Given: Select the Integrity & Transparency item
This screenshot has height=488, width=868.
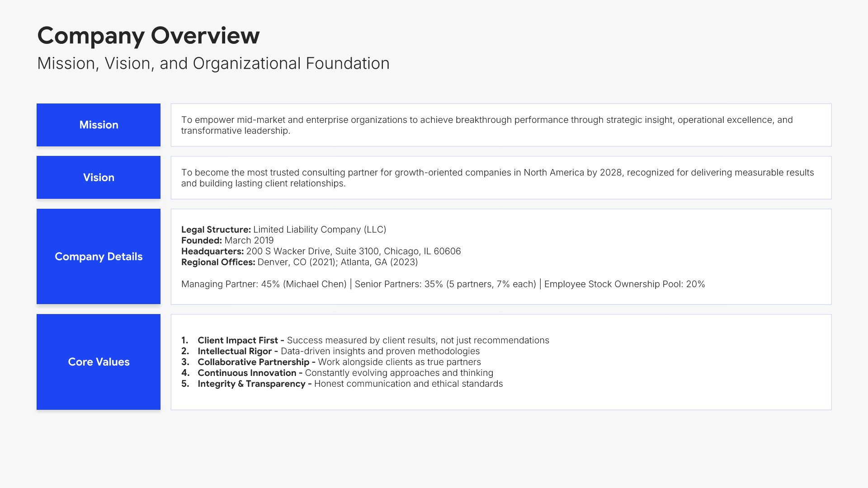Looking at the screenshot, I should pos(350,384).
